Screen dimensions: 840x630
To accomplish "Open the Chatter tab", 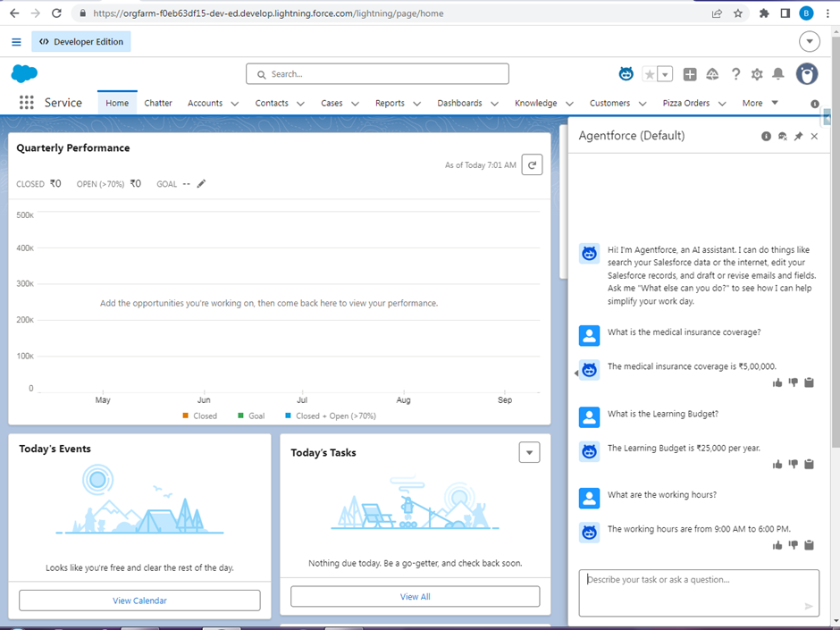I will click(158, 103).
